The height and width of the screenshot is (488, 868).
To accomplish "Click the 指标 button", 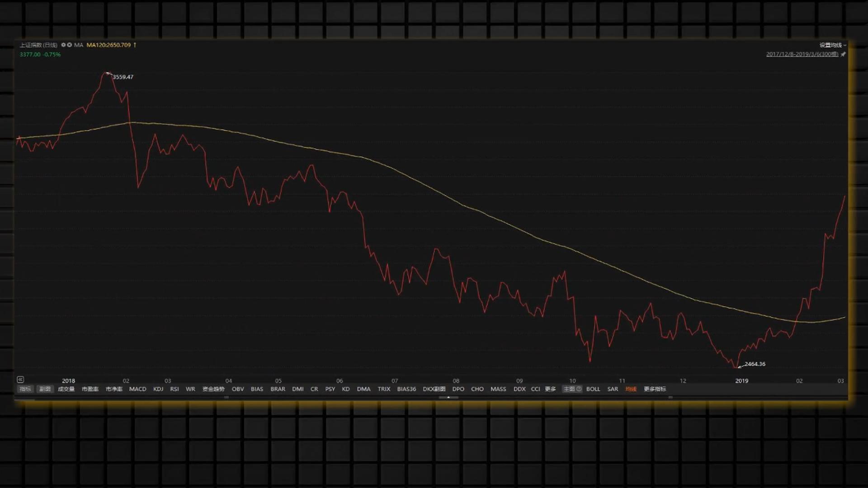I will pyautogui.click(x=25, y=389).
